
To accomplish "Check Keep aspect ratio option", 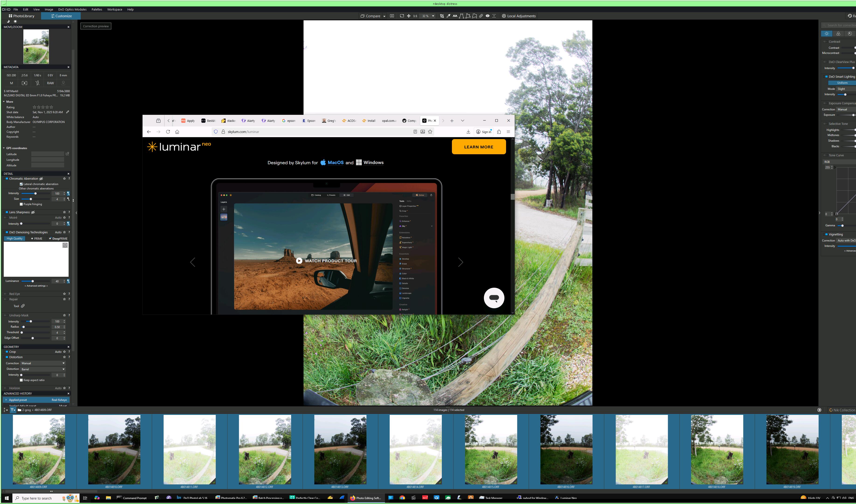I will pyautogui.click(x=21, y=380).
